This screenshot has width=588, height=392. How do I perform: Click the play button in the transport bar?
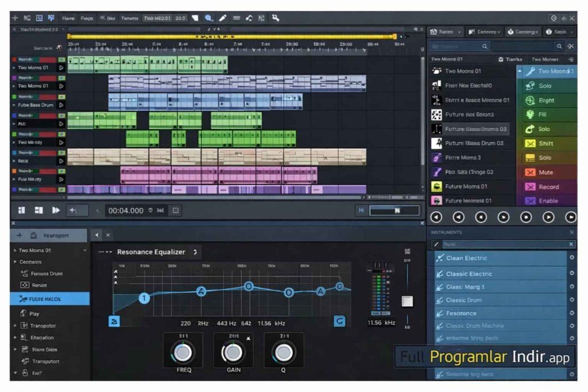coord(56,210)
